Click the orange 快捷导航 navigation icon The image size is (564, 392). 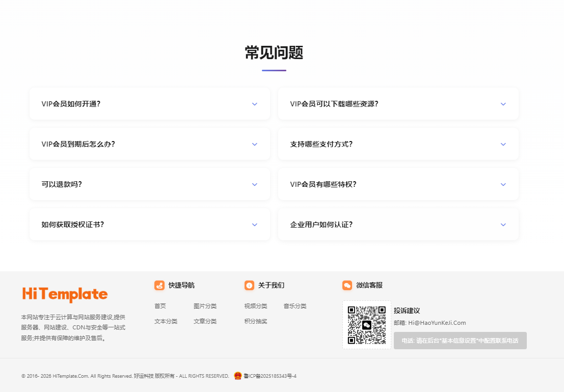point(159,286)
